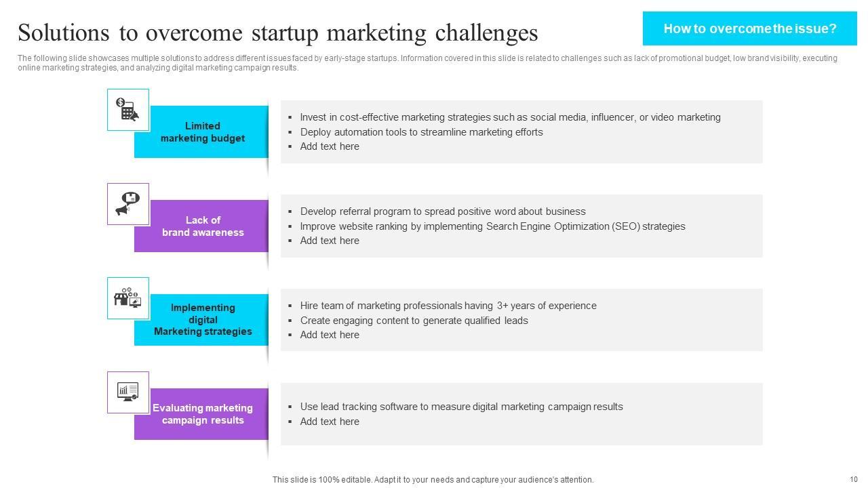Click the megaphone brand awareness icon

(x=127, y=204)
